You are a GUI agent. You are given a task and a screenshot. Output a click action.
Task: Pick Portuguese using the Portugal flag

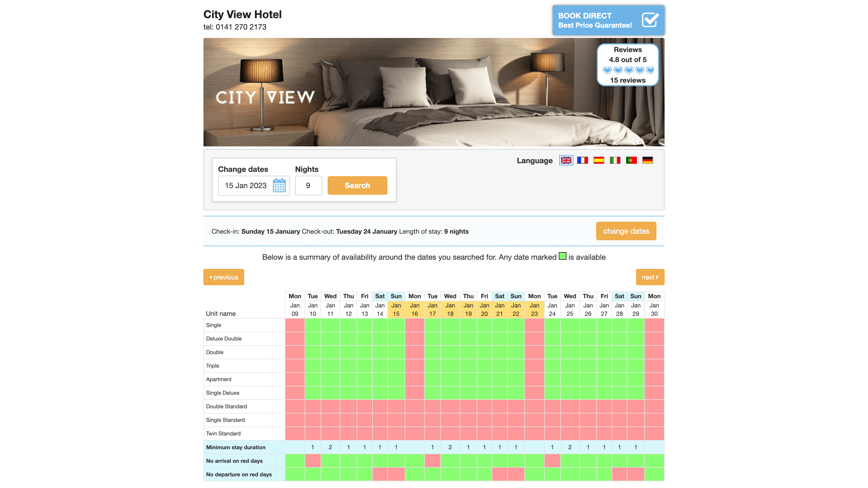[631, 160]
